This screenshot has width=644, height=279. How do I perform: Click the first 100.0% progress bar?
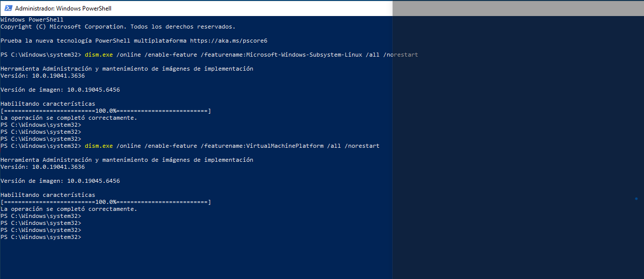tap(106, 111)
